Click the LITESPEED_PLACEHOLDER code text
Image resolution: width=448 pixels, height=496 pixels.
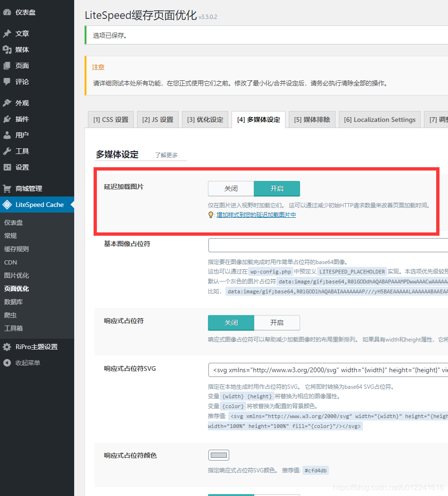pos(352,272)
